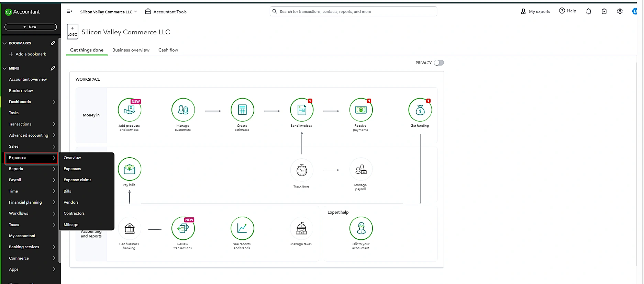Image resolution: width=644 pixels, height=284 pixels.
Task: Open the clipboard tasks icon in header
Action: (604, 11)
